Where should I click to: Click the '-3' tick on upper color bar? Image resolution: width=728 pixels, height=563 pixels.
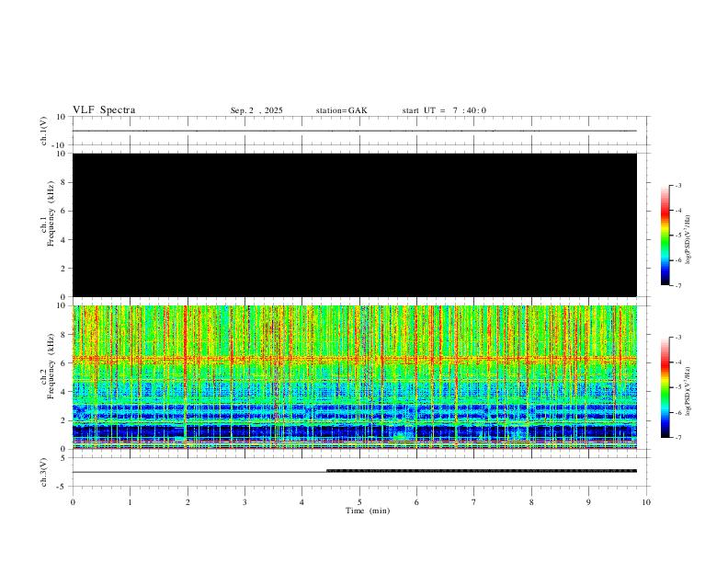[x=678, y=185]
